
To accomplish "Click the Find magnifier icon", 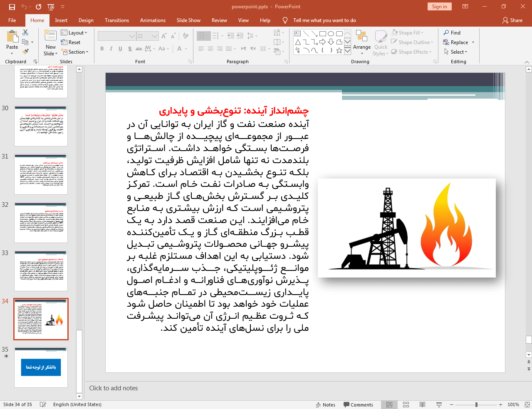I will tap(446, 32).
